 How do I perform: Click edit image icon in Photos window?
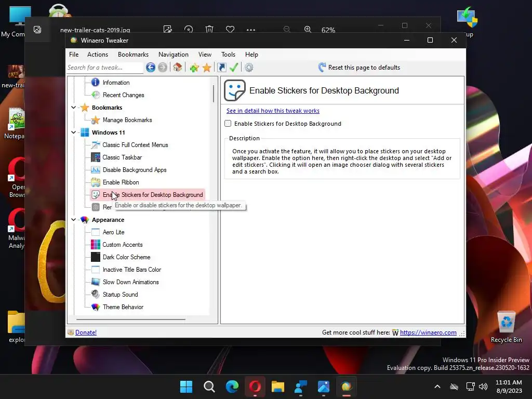coord(168,29)
